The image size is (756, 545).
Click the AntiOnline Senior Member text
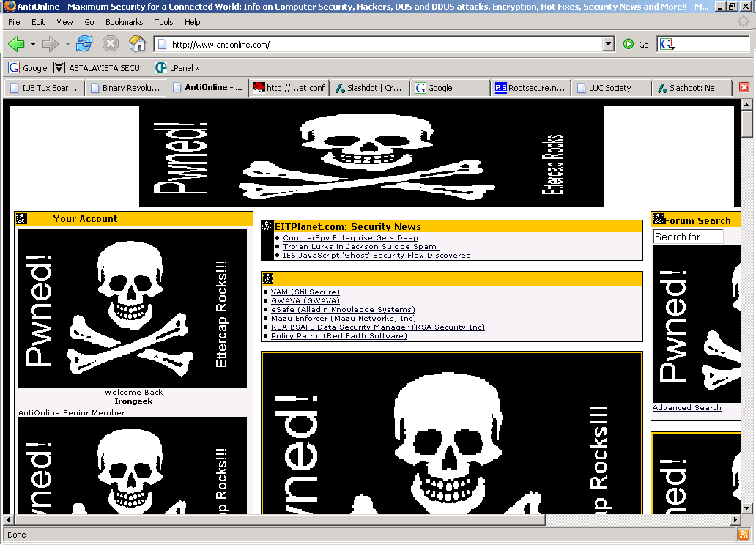pyautogui.click(x=71, y=412)
